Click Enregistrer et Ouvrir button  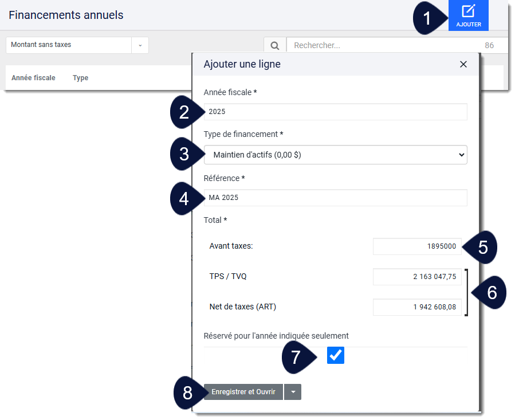point(243,392)
